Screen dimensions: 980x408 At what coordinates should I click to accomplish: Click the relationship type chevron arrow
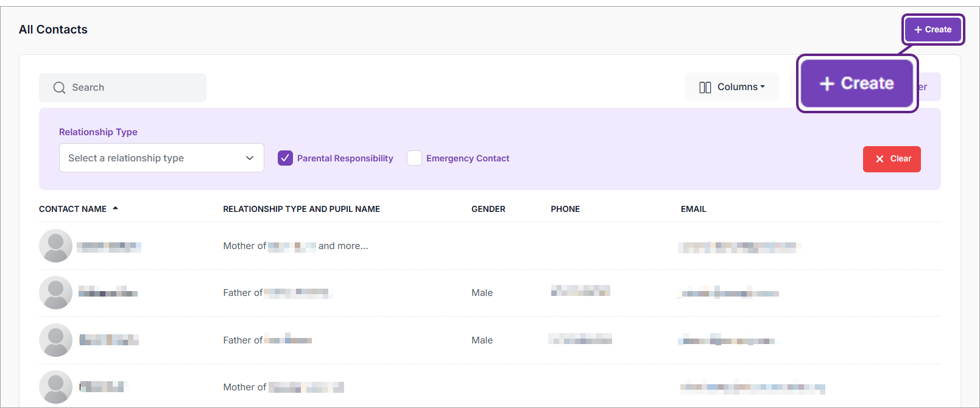(250, 158)
